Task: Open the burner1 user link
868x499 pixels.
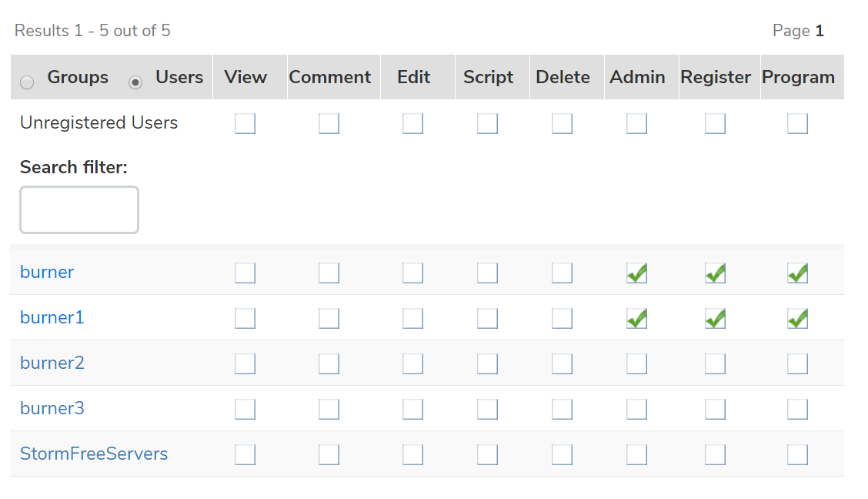Action: tap(52, 317)
